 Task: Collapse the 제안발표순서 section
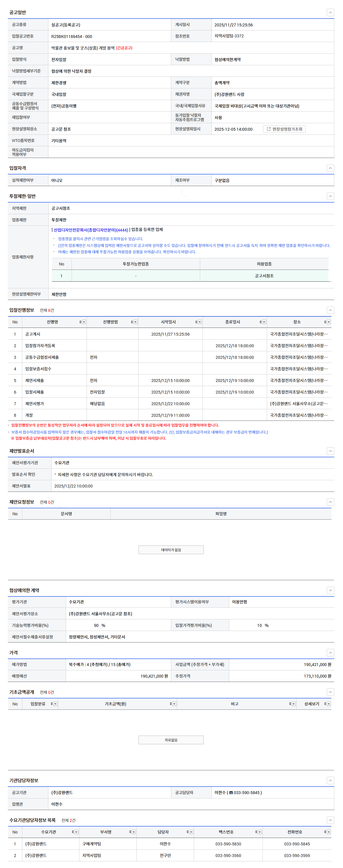pyautogui.click(x=330, y=451)
